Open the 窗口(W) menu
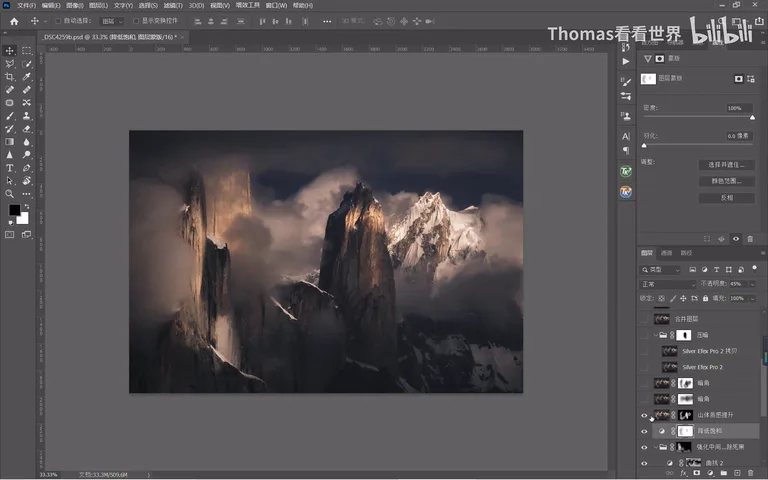Image resolution: width=768 pixels, height=480 pixels. pos(276,5)
